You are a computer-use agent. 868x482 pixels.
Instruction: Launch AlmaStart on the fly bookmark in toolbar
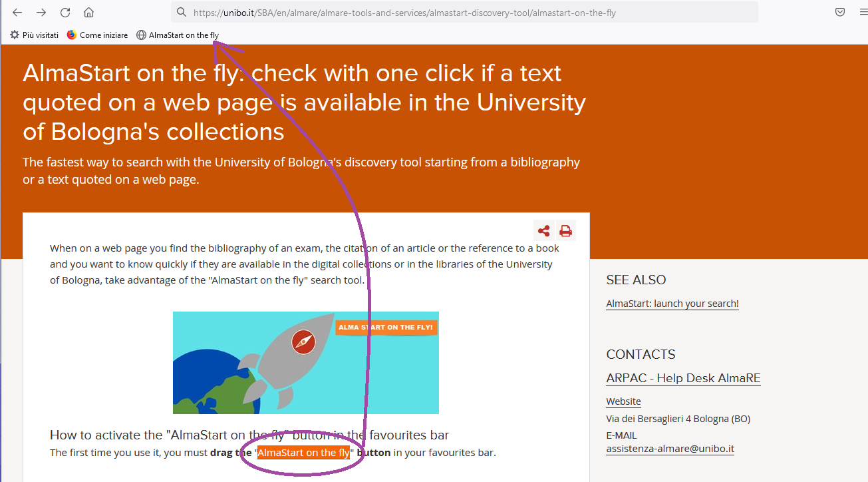click(x=178, y=35)
